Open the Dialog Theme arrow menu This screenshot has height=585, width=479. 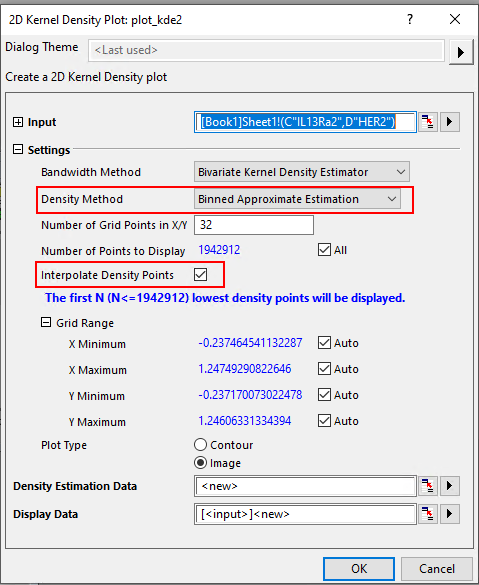point(461,52)
